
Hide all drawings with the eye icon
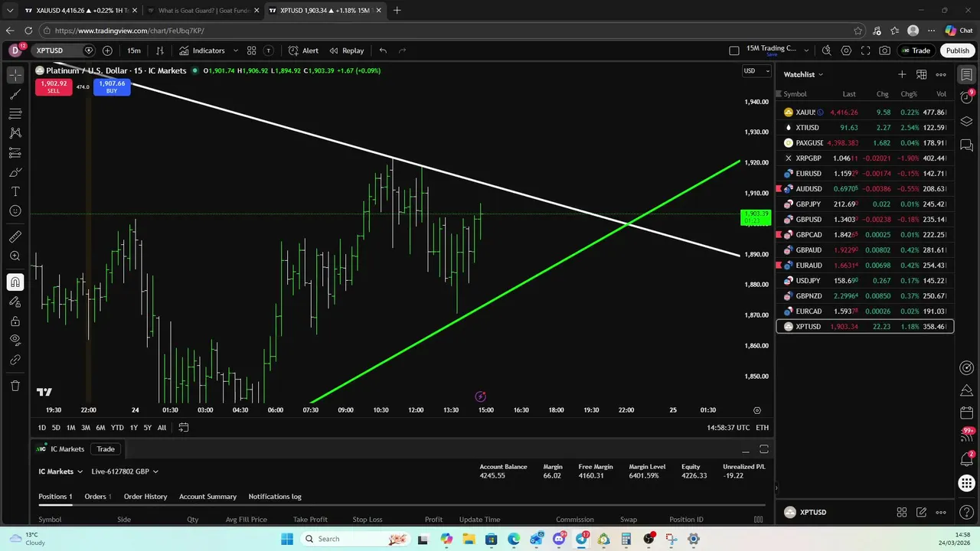coord(15,340)
